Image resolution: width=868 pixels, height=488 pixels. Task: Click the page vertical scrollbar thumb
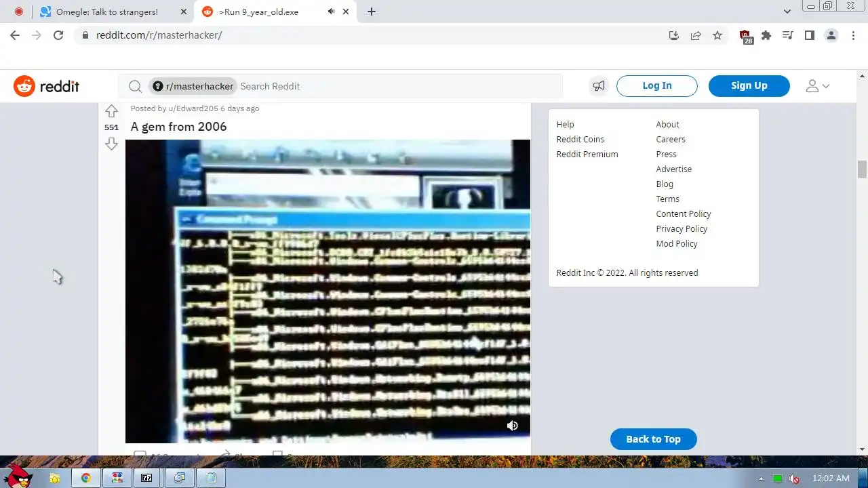(862, 169)
